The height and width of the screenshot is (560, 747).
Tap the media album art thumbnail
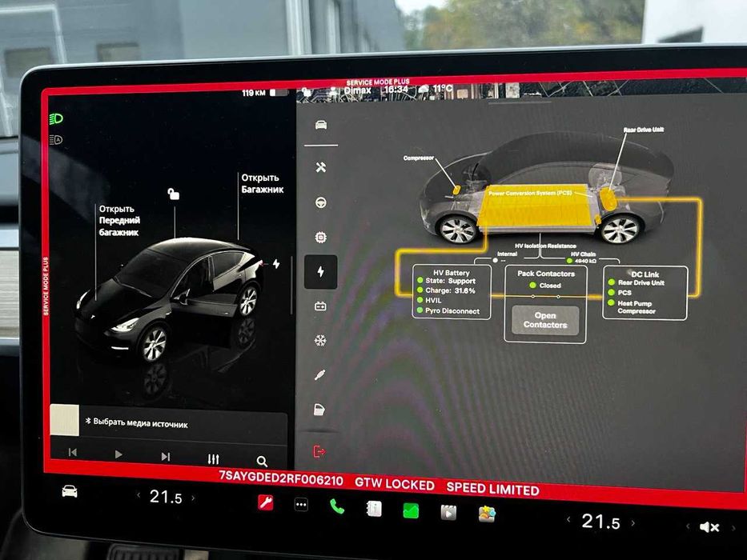[x=64, y=420]
